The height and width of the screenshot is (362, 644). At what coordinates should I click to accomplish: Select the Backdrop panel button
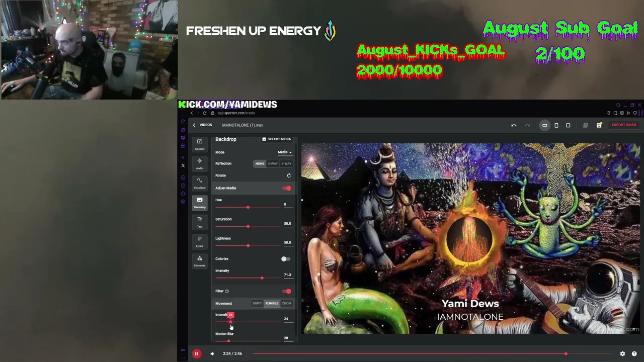click(x=200, y=203)
